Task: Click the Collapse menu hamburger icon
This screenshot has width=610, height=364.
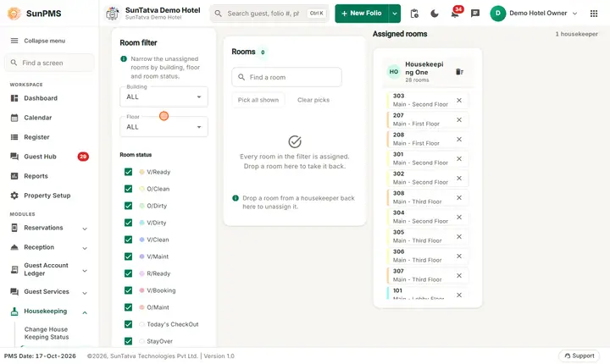Action: [x=14, y=41]
